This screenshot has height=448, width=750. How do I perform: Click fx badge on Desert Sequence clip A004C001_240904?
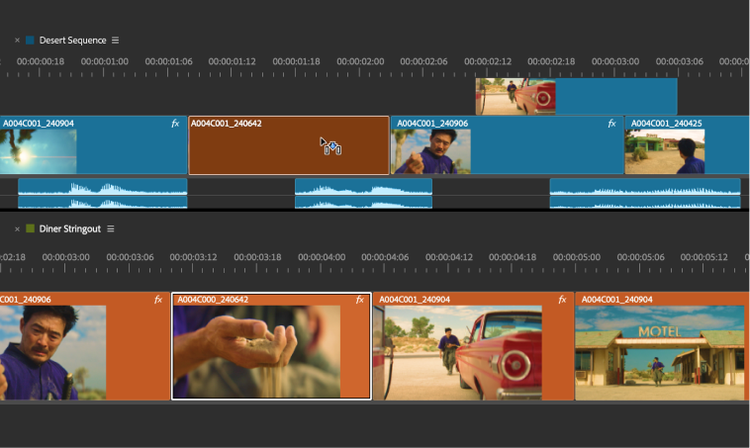(175, 123)
